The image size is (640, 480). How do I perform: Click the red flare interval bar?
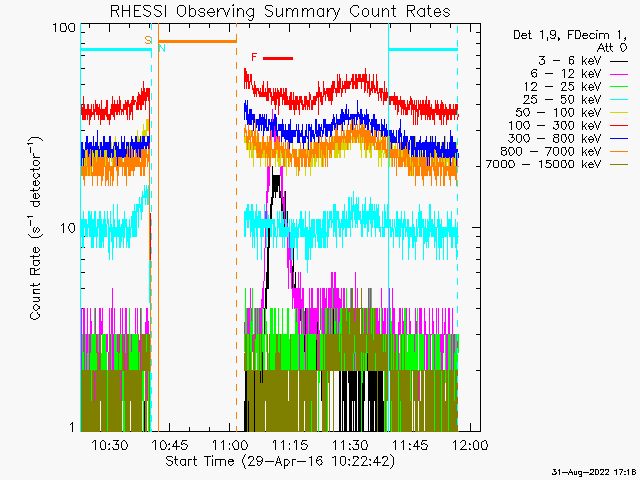click(x=278, y=58)
